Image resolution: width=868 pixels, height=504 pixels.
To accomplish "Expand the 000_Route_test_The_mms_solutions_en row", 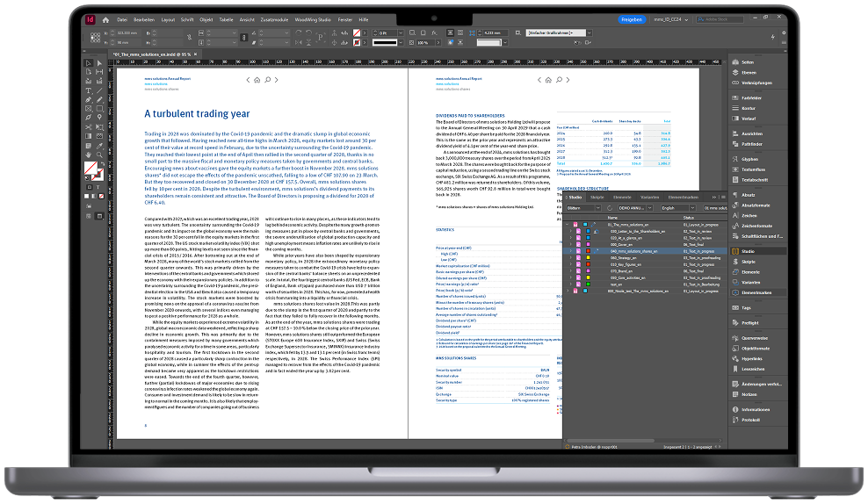I will (567, 291).
